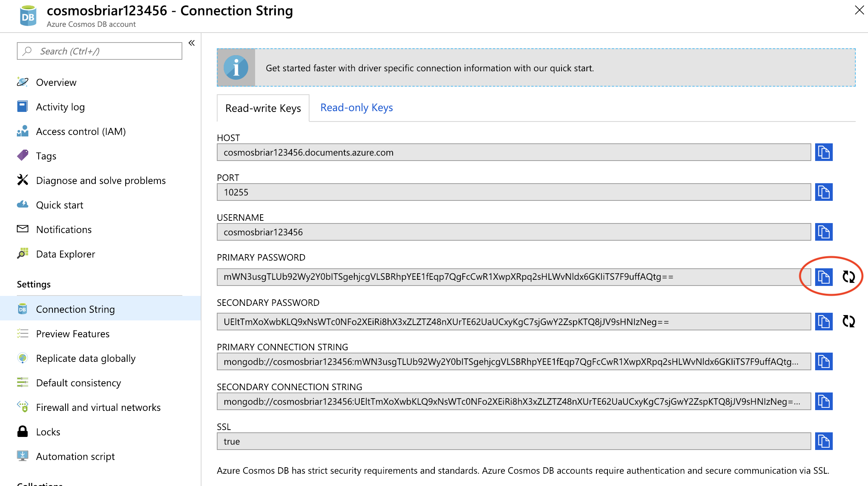The width and height of the screenshot is (868, 486).
Task: Collapse the sidebar with double chevron
Action: click(x=192, y=43)
